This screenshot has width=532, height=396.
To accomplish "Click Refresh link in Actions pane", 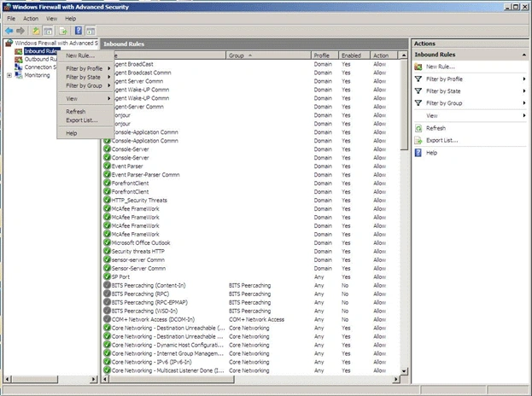I will (436, 128).
